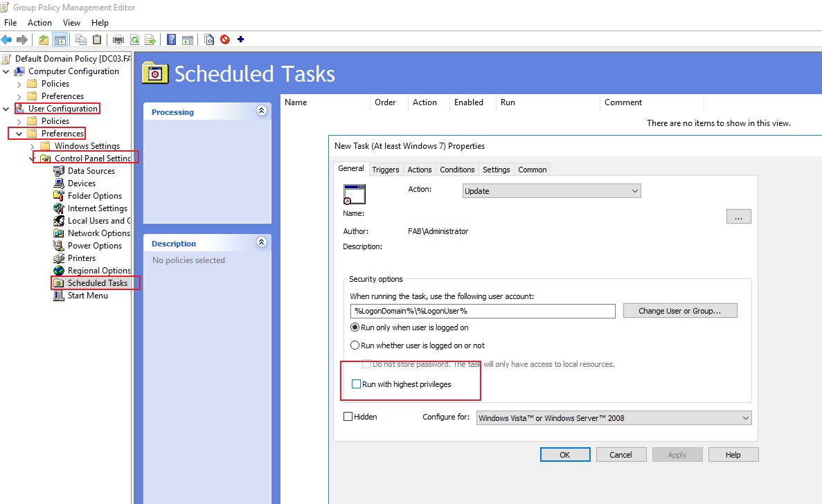This screenshot has width=822, height=504.
Task: Open the Action dropdown showing Update
Action: click(551, 190)
